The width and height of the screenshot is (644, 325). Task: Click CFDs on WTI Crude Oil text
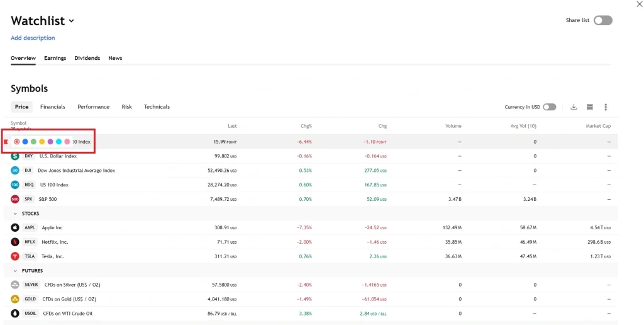click(x=68, y=314)
